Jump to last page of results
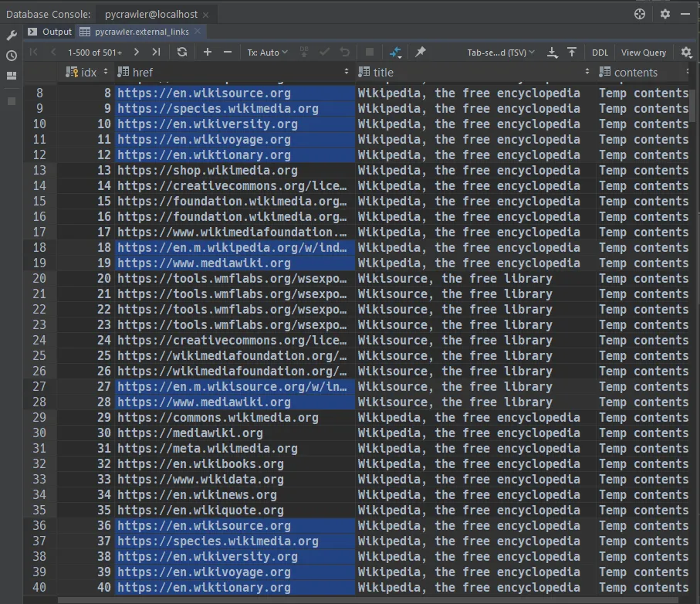This screenshot has width=700, height=604. (156, 53)
